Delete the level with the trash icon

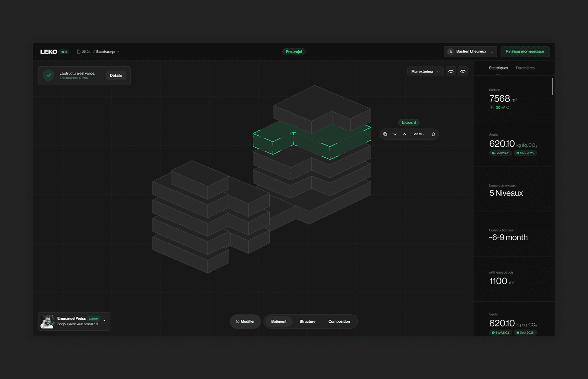click(433, 134)
